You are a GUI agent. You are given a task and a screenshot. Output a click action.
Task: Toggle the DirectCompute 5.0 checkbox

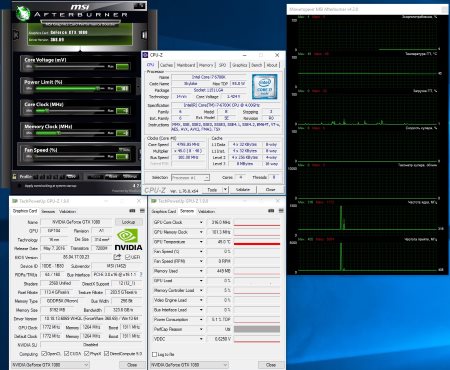point(107,353)
